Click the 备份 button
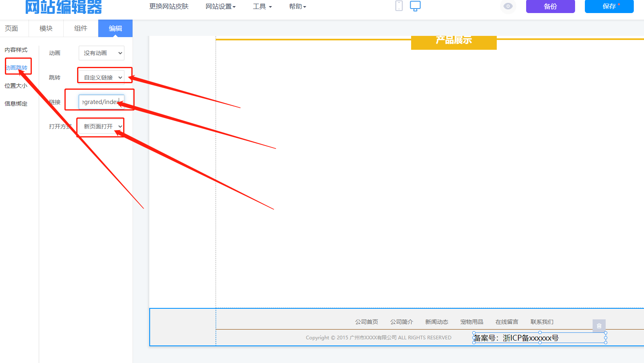Image resolution: width=644 pixels, height=363 pixels. pos(550,6)
